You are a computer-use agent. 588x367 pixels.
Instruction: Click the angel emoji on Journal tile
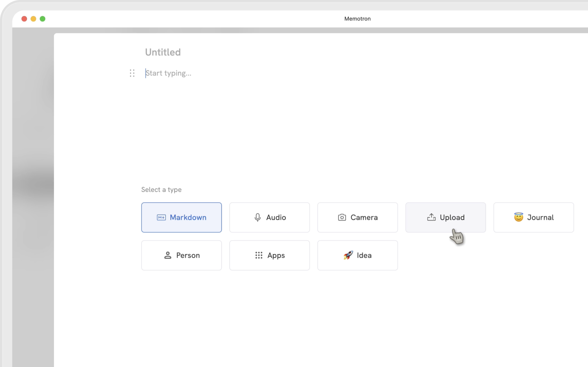pyautogui.click(x=518, y=217)
